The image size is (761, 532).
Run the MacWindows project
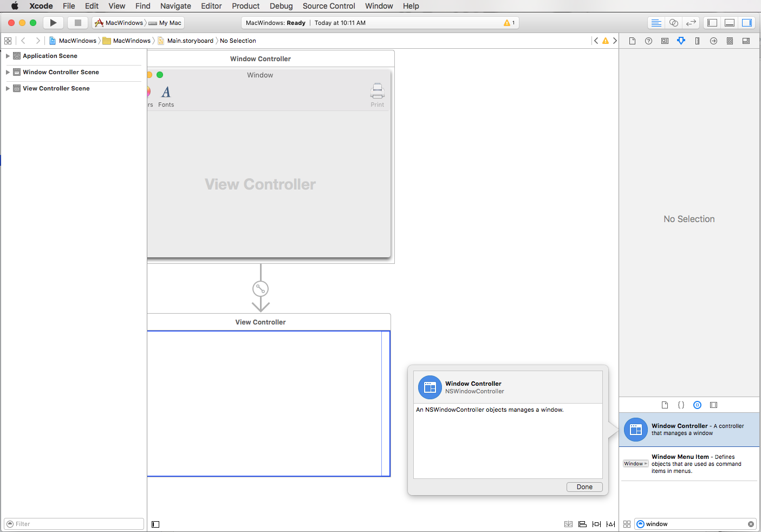tap(53, 23)
